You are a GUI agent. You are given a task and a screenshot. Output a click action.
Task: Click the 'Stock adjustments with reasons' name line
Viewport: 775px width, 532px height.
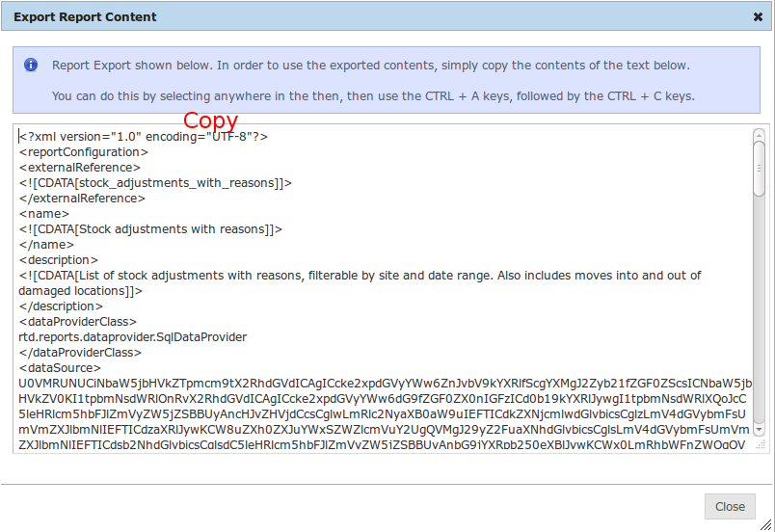pos(150,229)
